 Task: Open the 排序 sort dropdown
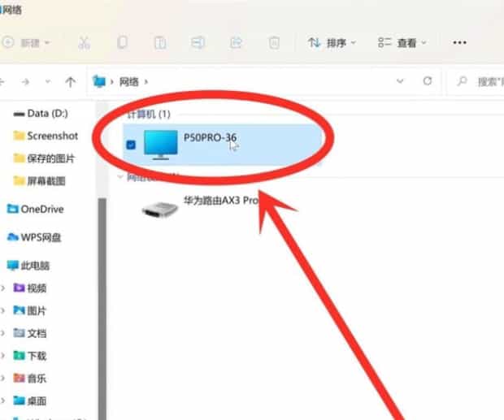tap(332, 42)
